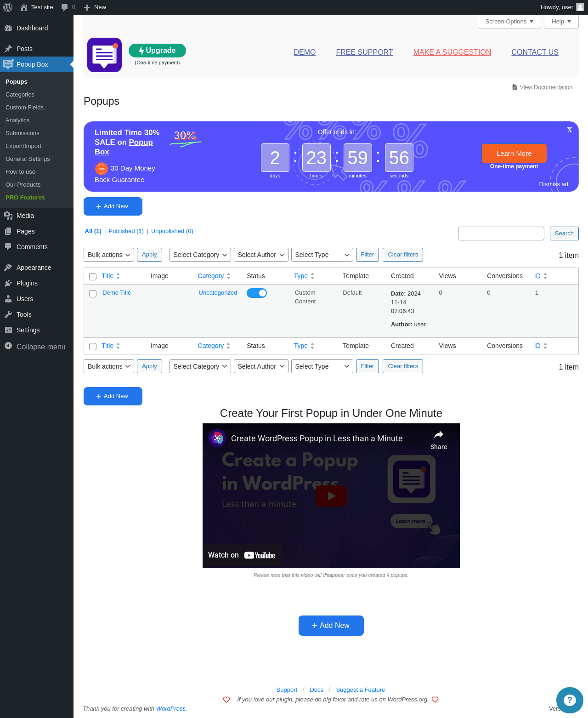Open the top Bulk actions dropdown
This screenshot has width=588, height=718.
pos(109,255)
